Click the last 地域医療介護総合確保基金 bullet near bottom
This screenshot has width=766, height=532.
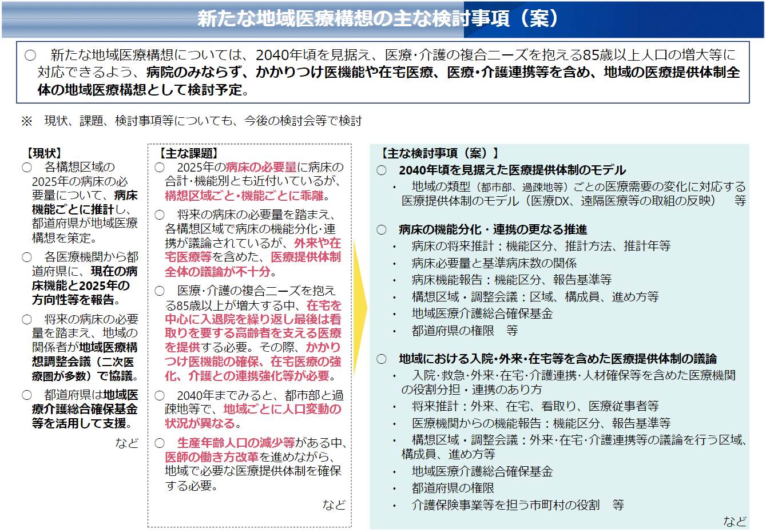pos(482,471)
